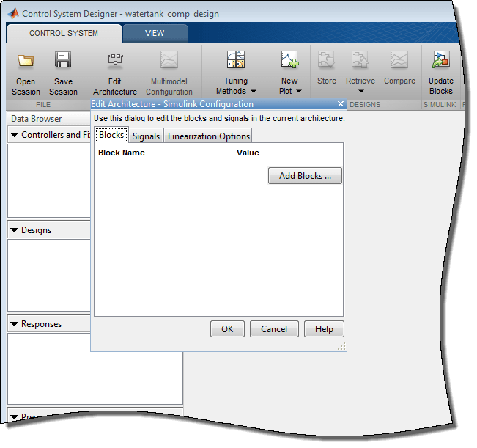The image size is (477, 448).
Task: Collapse the Controllers and Fixed Blocks section
Action: pos(15,134)
